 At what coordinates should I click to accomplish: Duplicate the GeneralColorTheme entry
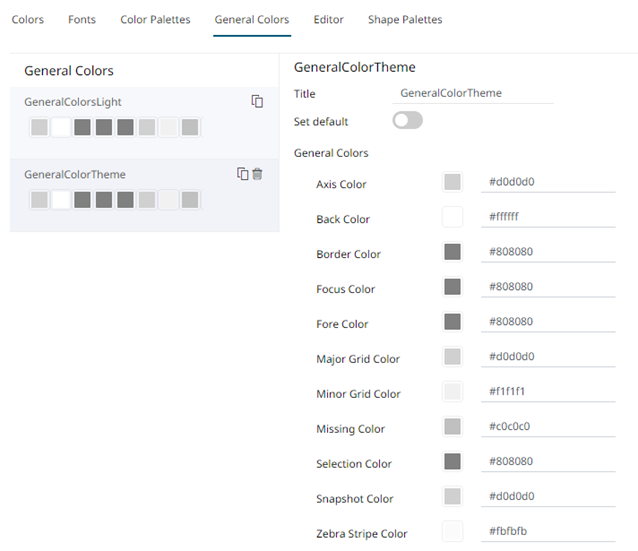[x=242, y=174]
